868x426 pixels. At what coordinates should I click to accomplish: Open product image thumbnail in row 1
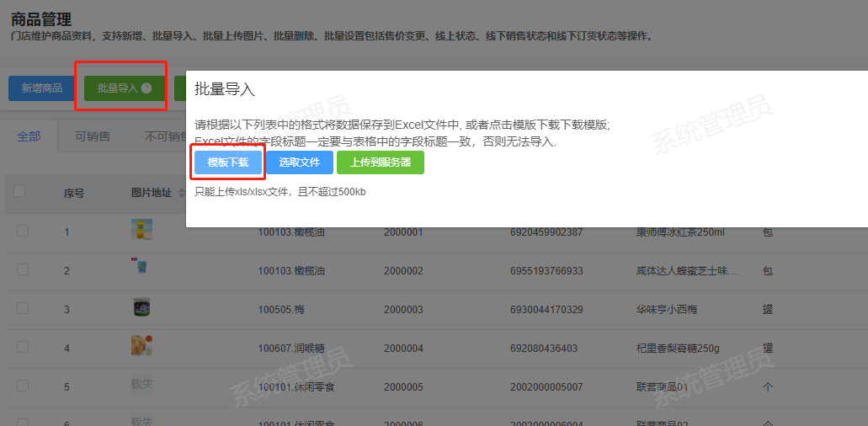(141, 230)
